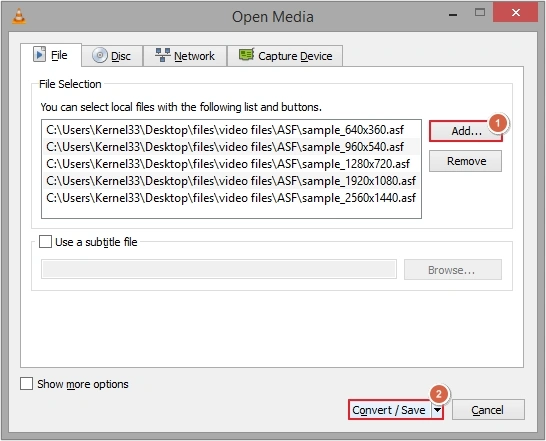This screenshot has height=441, width=546.
Task: Click the Cancel button
Action: coord(488,410)
